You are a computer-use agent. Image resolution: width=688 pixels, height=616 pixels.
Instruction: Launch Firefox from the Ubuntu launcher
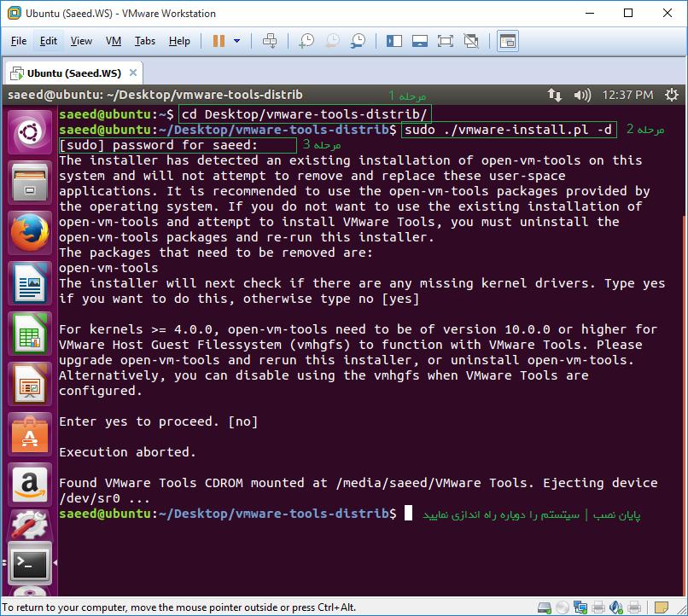click(29, 232)
